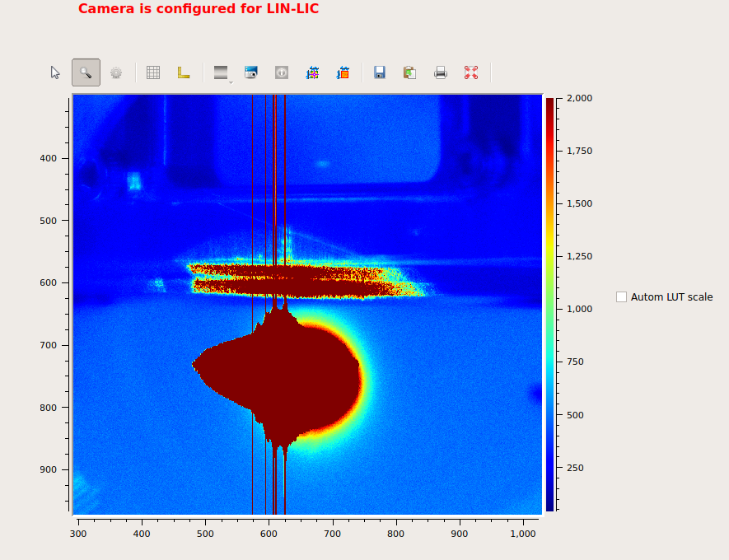Click the 'Camera is configured for LIN-LIC' message

coord(199,9)
